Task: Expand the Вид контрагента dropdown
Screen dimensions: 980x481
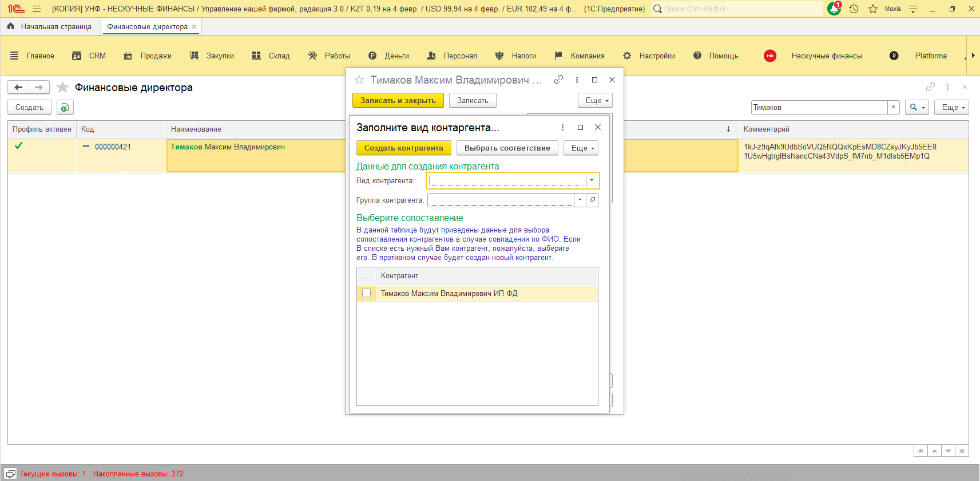Action: pyautogui.click(x=592, y=180)
